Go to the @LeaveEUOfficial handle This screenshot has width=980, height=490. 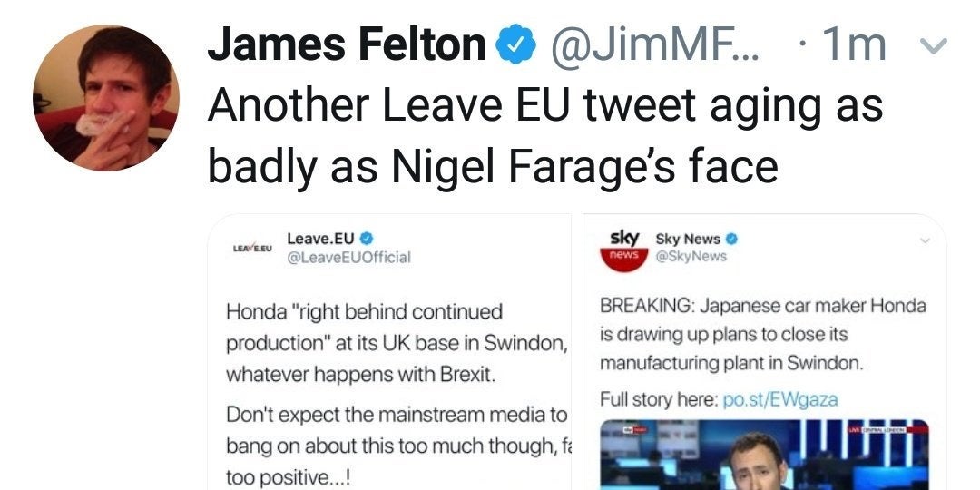(348, 257)
